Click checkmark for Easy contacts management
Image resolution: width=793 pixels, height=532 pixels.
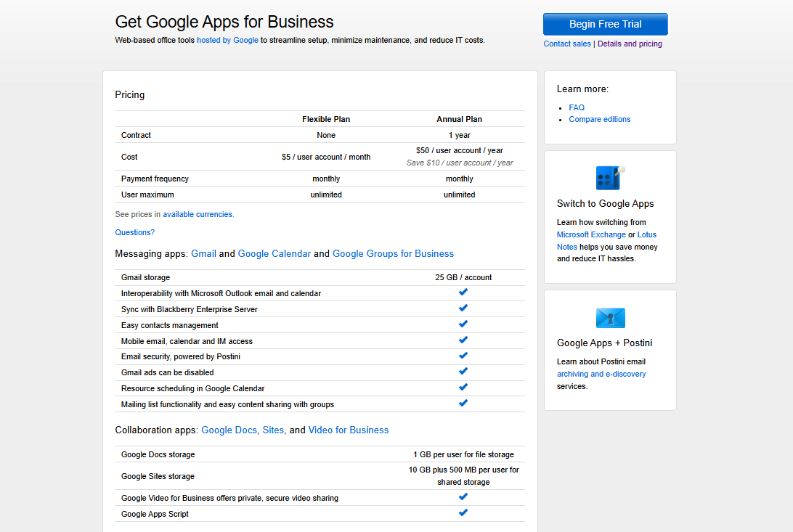(463, 324)
